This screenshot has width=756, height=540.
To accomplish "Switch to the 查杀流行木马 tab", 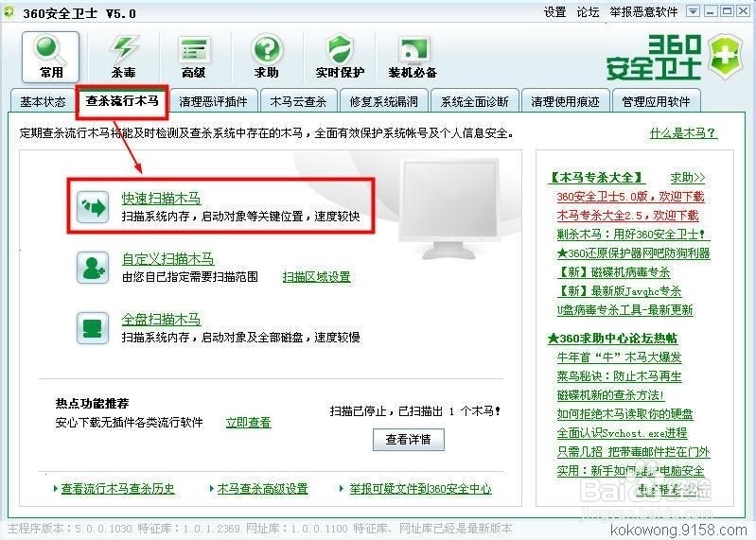I will click(x=122, y=101).
